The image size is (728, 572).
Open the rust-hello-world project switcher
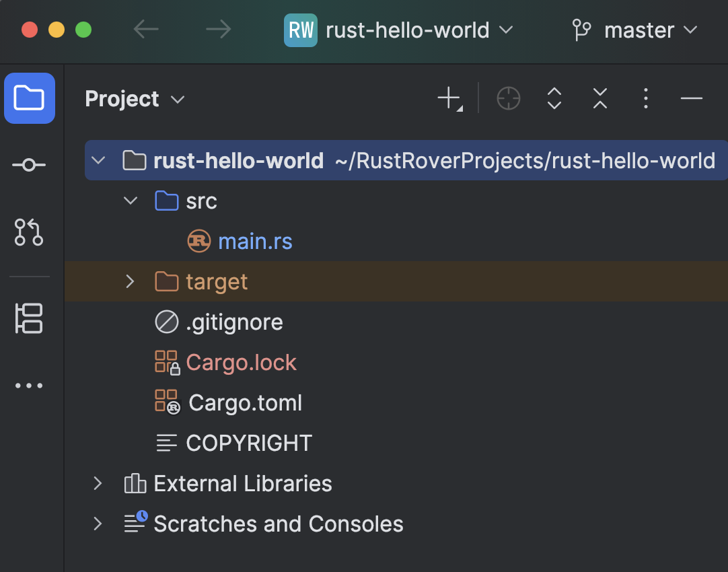[404, 30]
